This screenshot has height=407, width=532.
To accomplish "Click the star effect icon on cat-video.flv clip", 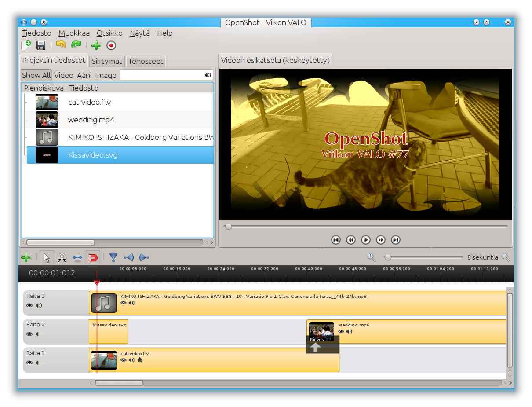I will [140, 360].
